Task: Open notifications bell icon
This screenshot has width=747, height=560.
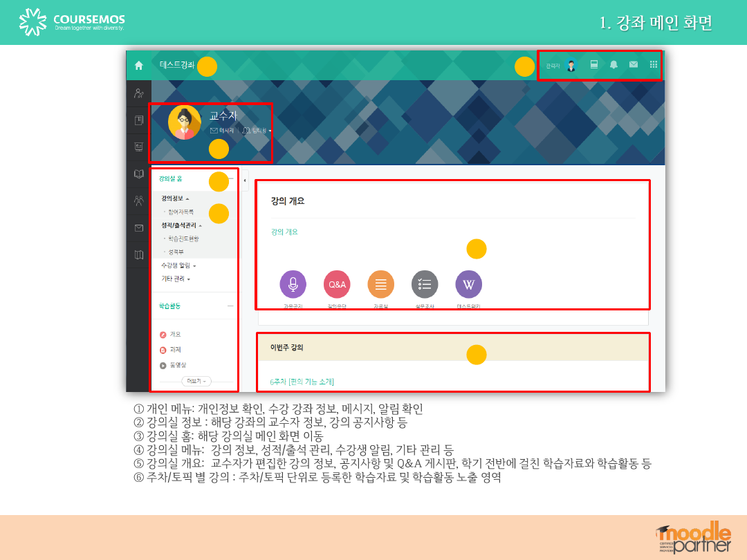Action: pyautogui.click(x=614, y=65)
